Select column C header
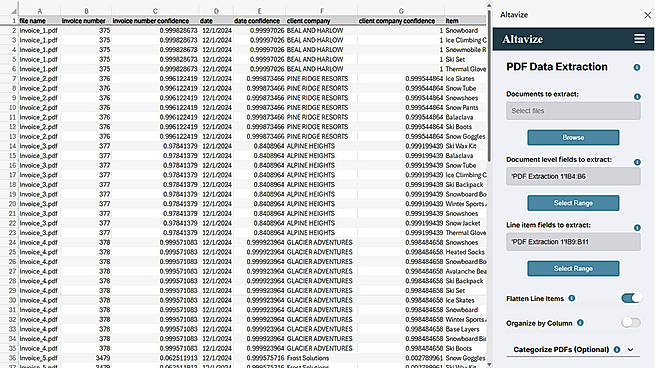The height and width of the screenshot is (368, 655). (x=155, y=11)
